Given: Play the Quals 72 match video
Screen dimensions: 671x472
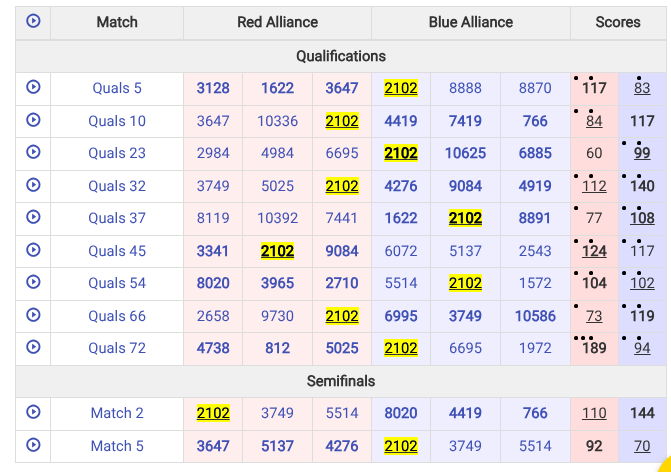Looking at the screenshot, I should [x=33, y=347].
